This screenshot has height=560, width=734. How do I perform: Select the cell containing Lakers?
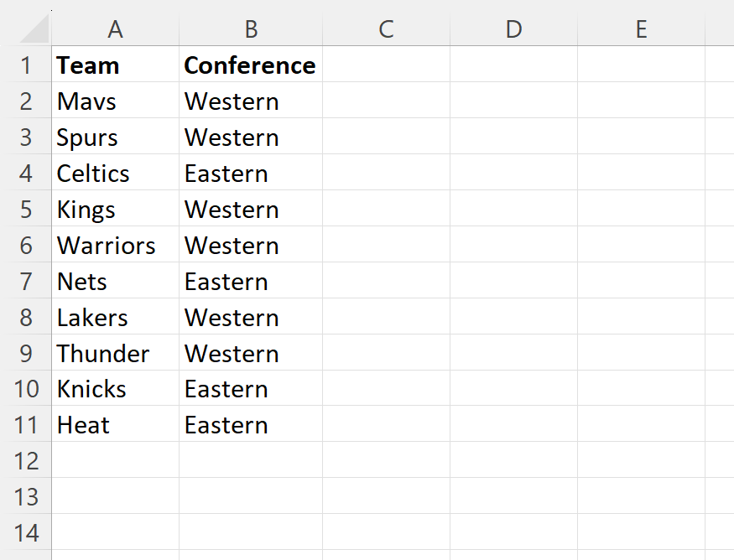115,317
